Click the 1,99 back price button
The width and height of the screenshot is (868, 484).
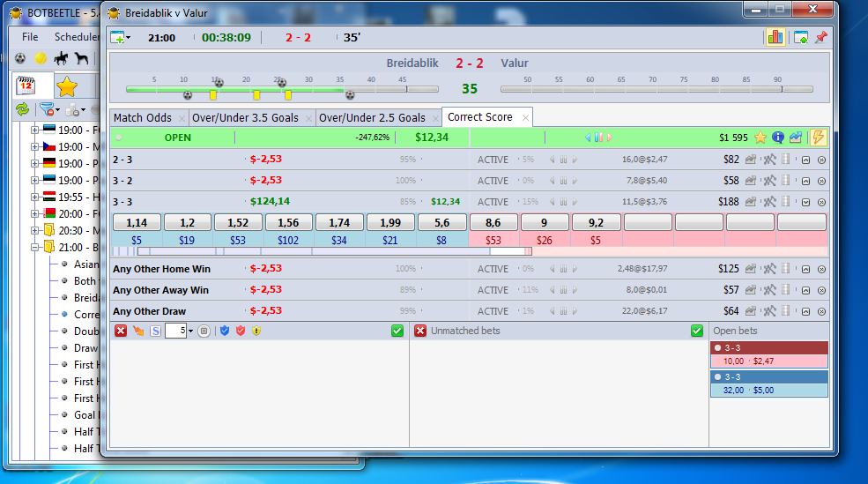(390, 223)
